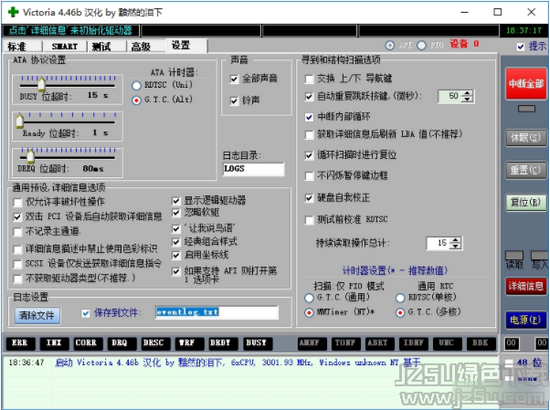
Task: Toggle 自动重复跳跃按键 checkbox
Action: click(309, 96)
